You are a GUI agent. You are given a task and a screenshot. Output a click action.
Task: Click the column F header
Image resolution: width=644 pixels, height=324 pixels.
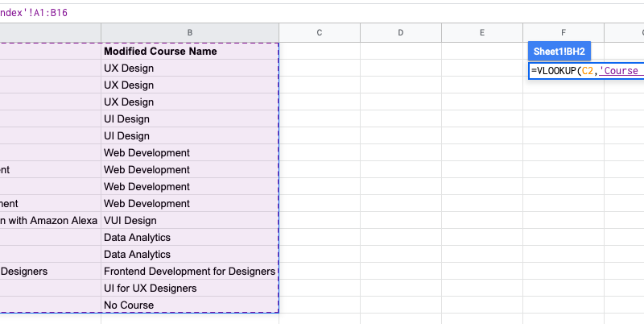pos(563,32)
